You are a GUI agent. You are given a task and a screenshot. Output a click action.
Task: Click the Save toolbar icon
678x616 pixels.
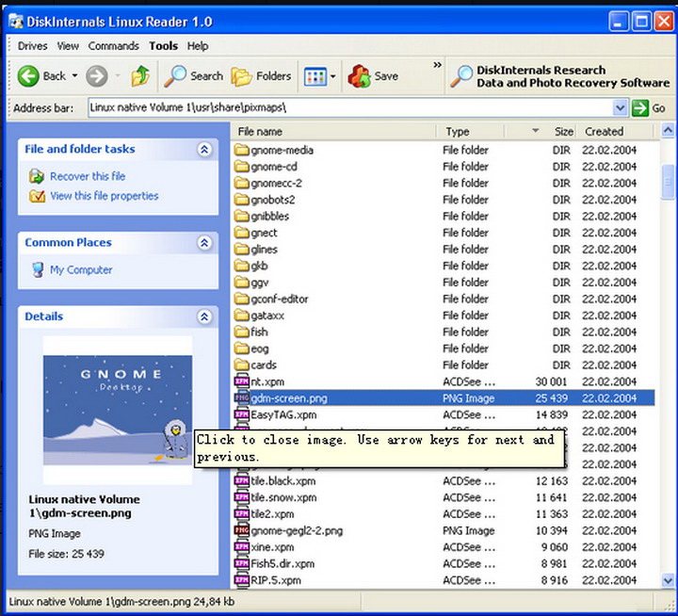tap(359, 76)
